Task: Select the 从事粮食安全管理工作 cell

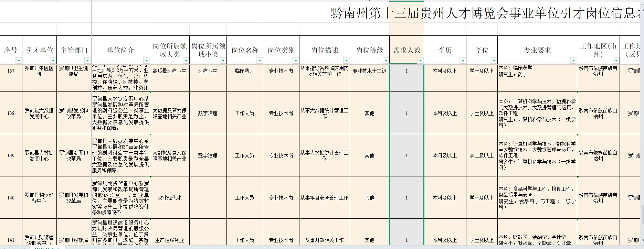Action: (x=325, y=197)
